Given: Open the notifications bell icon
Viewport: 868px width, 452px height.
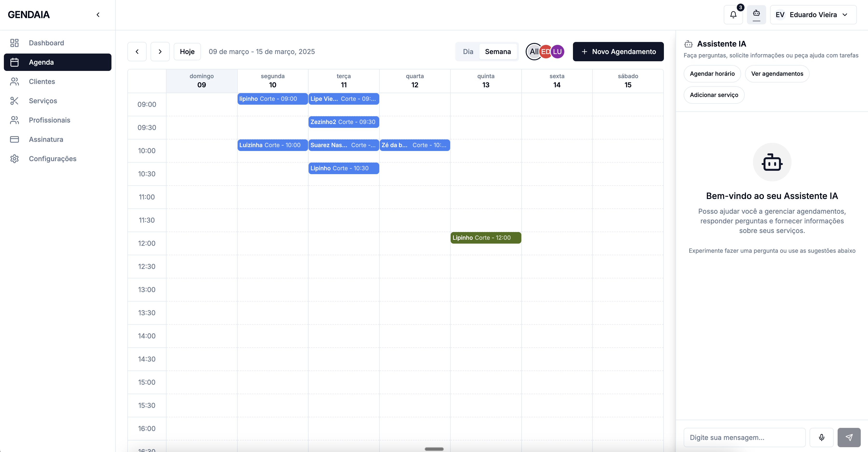Looking at the screenshot, I should pyautogui.click(x=733, y=14).
